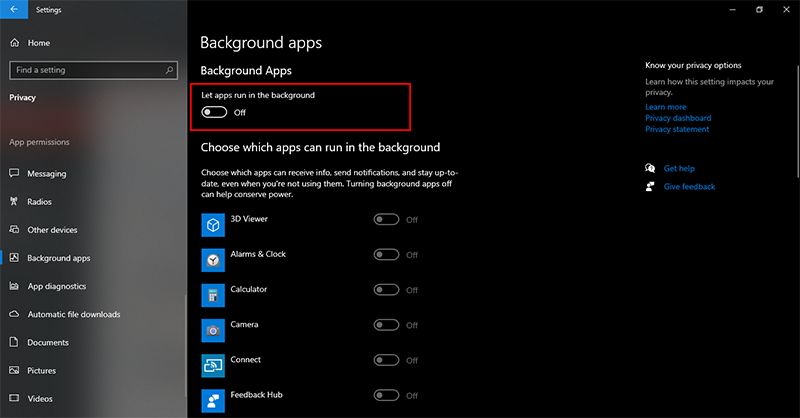800x418 pixels.
Task: Toggle Let apps run in the background
Action: point(214,112)
